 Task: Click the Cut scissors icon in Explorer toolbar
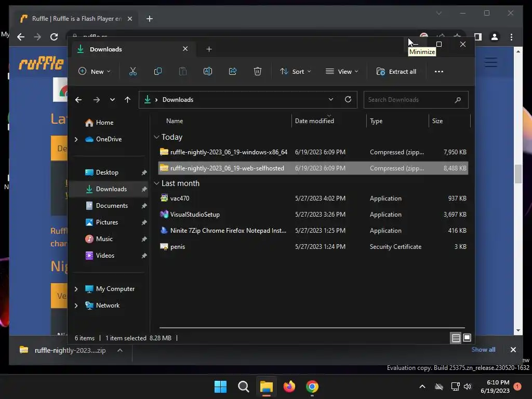tap(132, 71)
